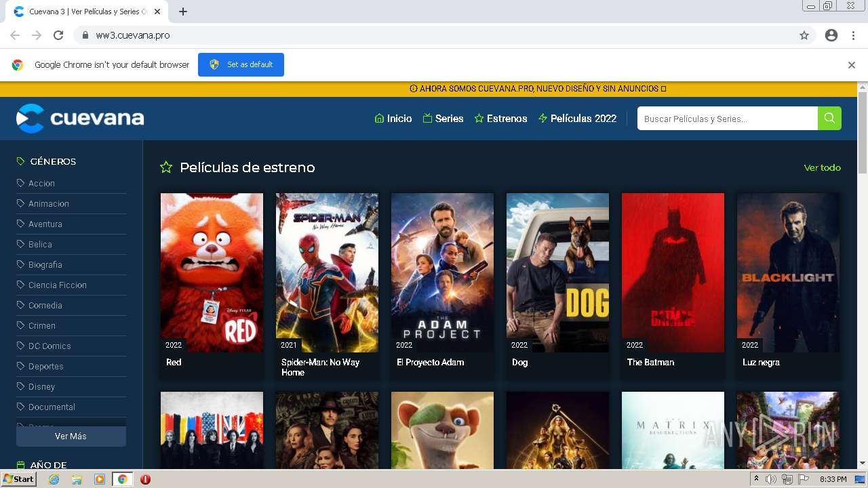Select the Ciencia Ficcion genre
868x488 pixels.
(x=58, y=285)
